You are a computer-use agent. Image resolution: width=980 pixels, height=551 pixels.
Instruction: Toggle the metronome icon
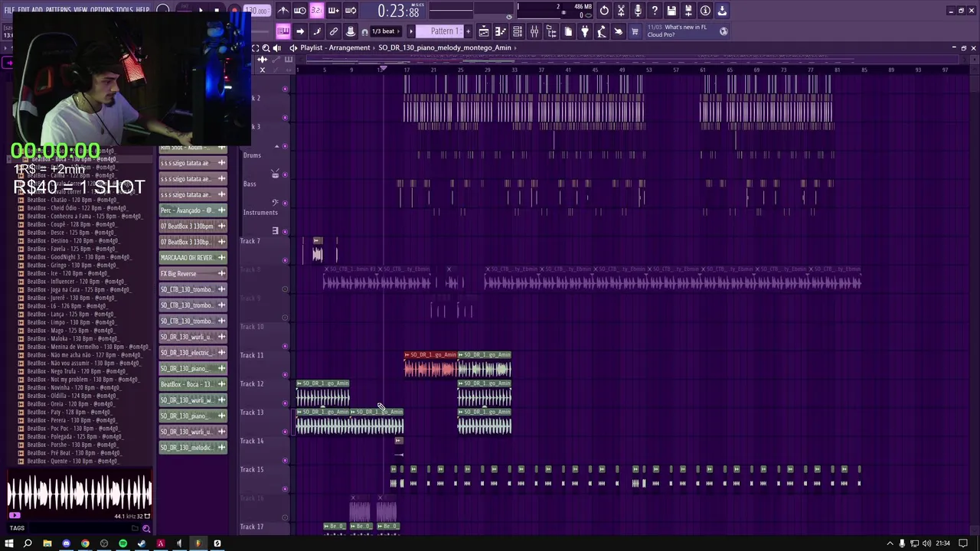click(283, 11)
